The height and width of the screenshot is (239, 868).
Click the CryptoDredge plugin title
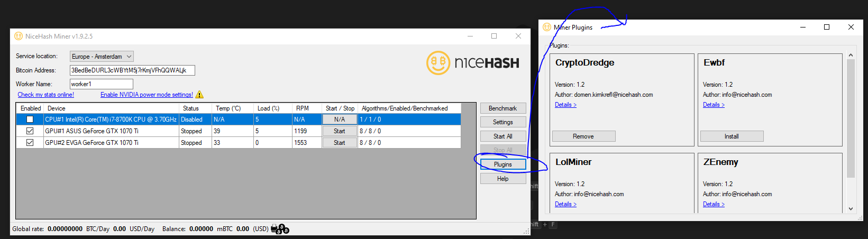pos(584,62)
